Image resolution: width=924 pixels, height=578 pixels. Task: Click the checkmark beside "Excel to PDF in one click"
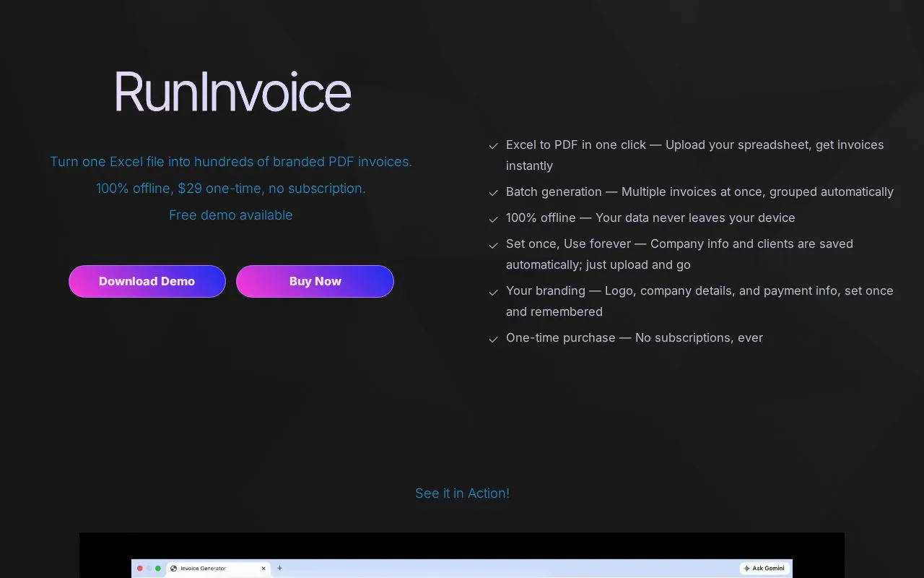494,146
